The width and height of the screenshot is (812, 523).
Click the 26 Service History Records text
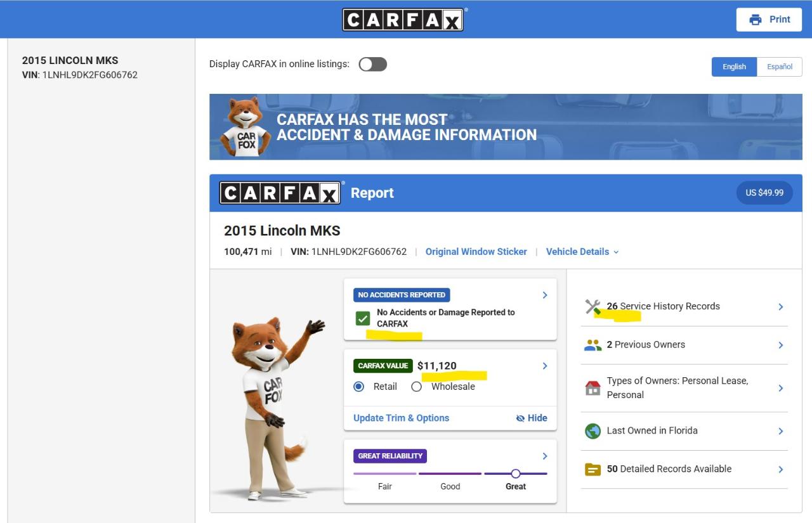(x=664, y=307)
